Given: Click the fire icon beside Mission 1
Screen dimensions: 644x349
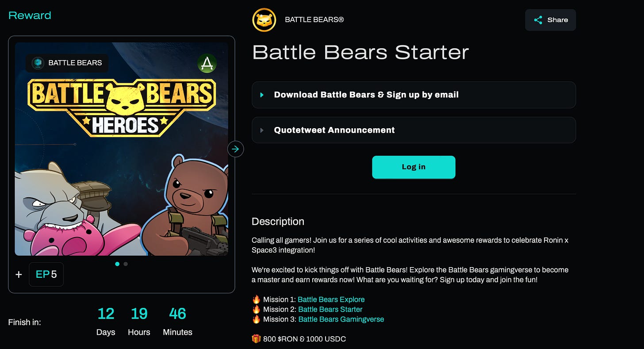Looking at the screenshot, I should (x=256, y=299).
